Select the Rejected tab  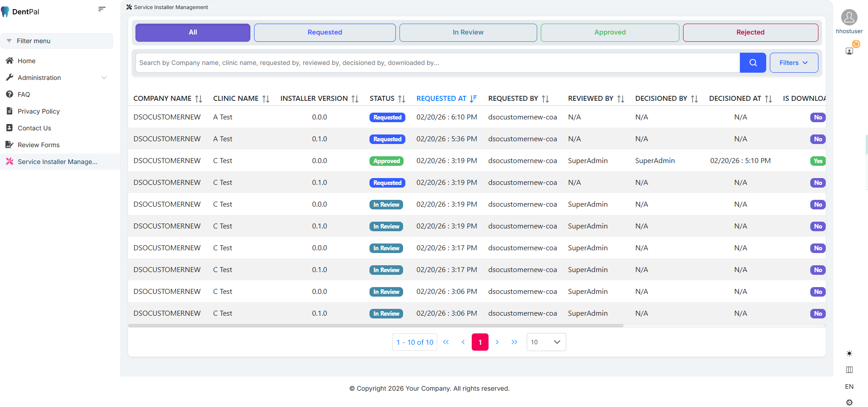750,32
